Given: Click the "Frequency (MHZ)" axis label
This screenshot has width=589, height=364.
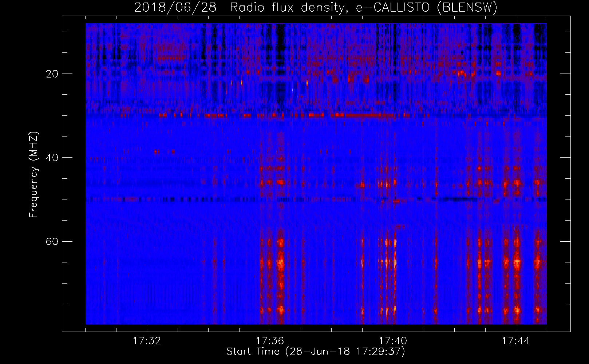Looking at the screenshot, I should [33, 175].
